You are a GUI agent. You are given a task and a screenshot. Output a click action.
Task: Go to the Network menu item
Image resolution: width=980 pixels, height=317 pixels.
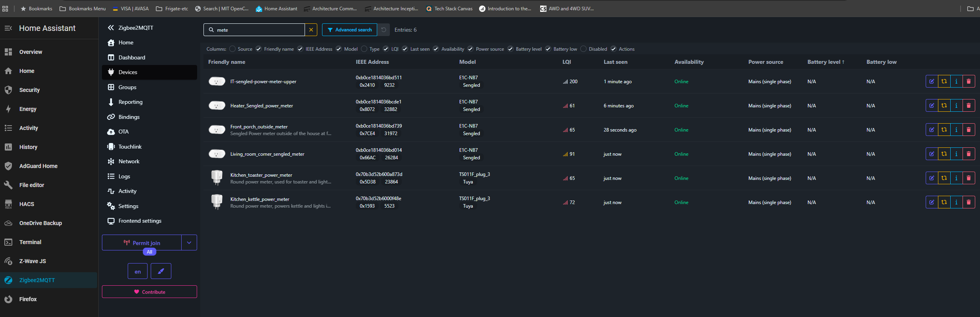click(x=129, y=161)
